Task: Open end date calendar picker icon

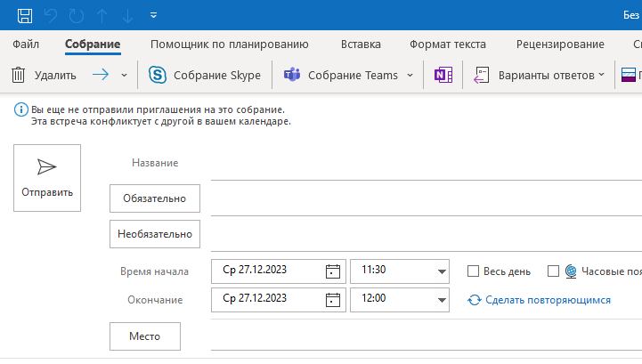Action: (332, 300)
